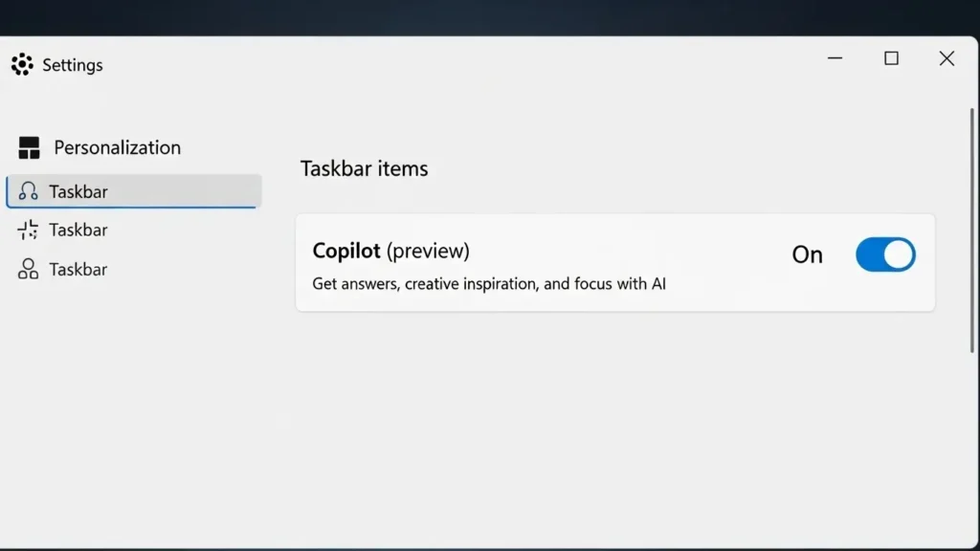This screenshot has width=980, height=551.
Task: Turn off the Copilot (preview) toggle
Action: point(885,254)
